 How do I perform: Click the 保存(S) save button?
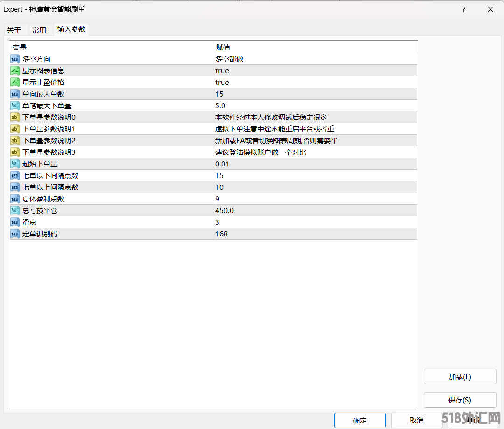[x=460, y=400]
